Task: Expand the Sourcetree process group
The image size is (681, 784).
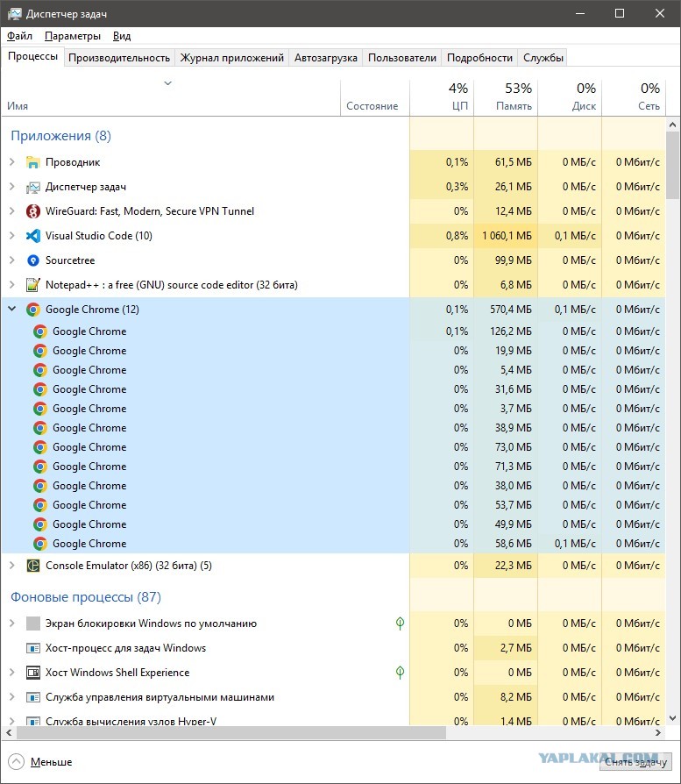Action: point(12,260)
